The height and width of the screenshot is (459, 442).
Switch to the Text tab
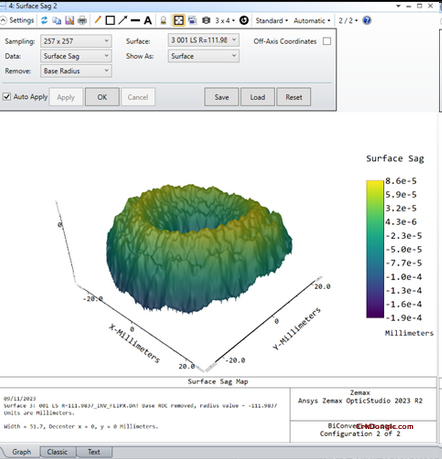point(94,452)
